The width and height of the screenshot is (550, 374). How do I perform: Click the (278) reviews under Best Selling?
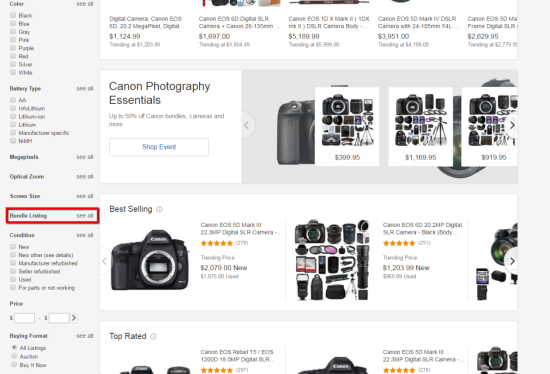pyautogui.click(x=242, y=243)
